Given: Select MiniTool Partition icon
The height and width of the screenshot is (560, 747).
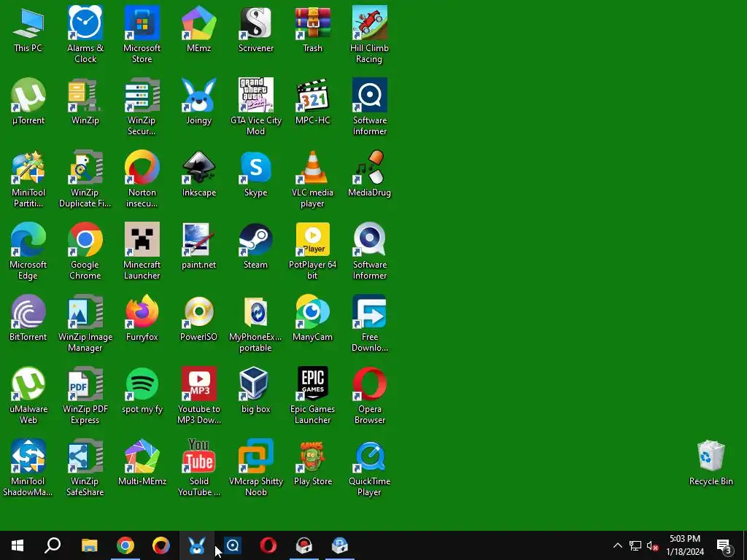Looking at the screenshot, I should coord(28,179).
